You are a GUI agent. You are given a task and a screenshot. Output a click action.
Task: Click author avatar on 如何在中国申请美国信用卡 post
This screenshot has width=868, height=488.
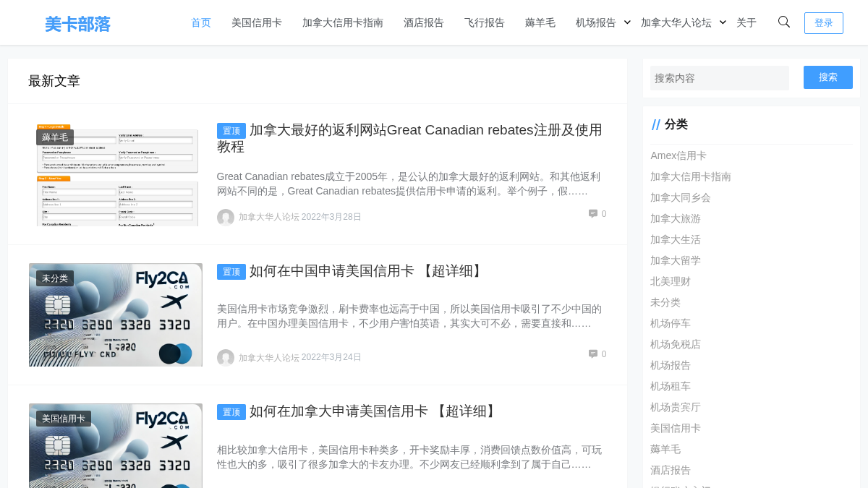(x=226, y=358)
